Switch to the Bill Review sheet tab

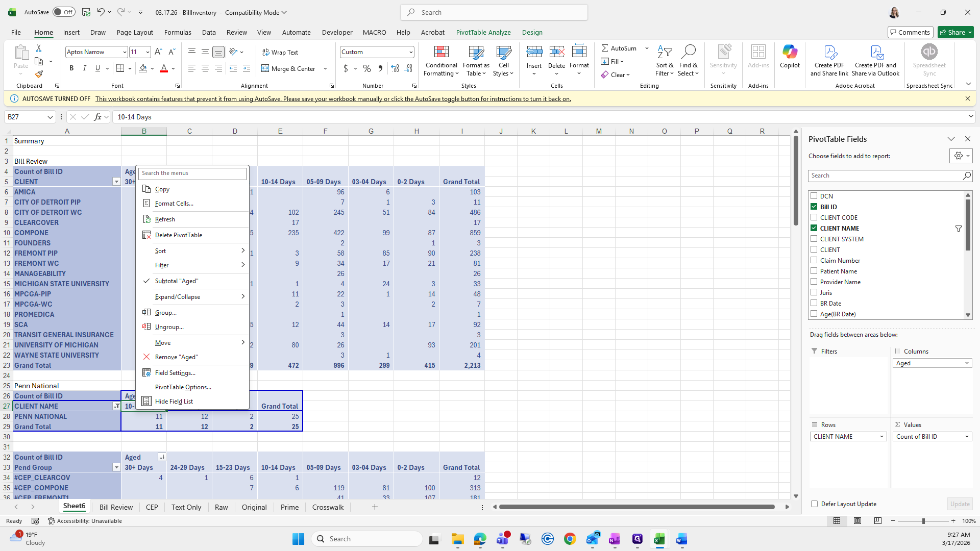(x=116, y=507)
